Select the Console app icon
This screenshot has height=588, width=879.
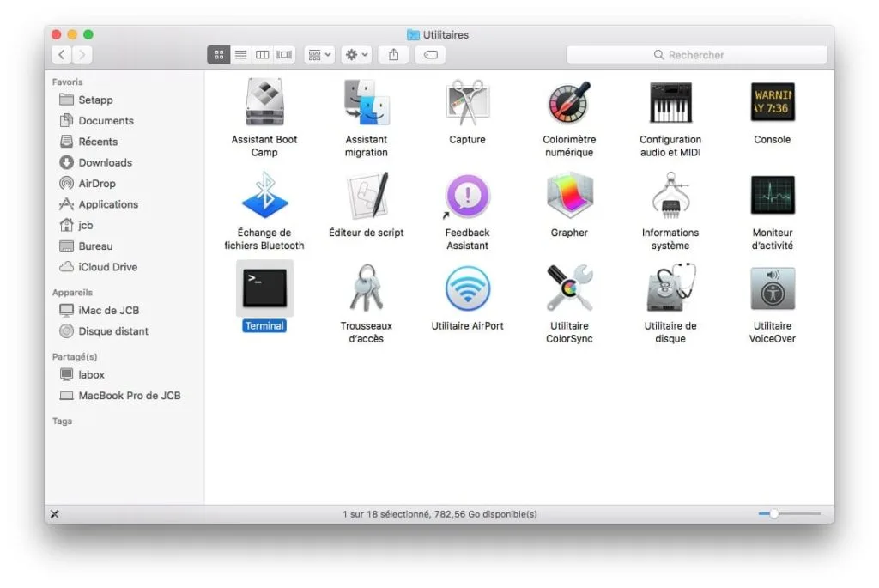click(773, 102)
